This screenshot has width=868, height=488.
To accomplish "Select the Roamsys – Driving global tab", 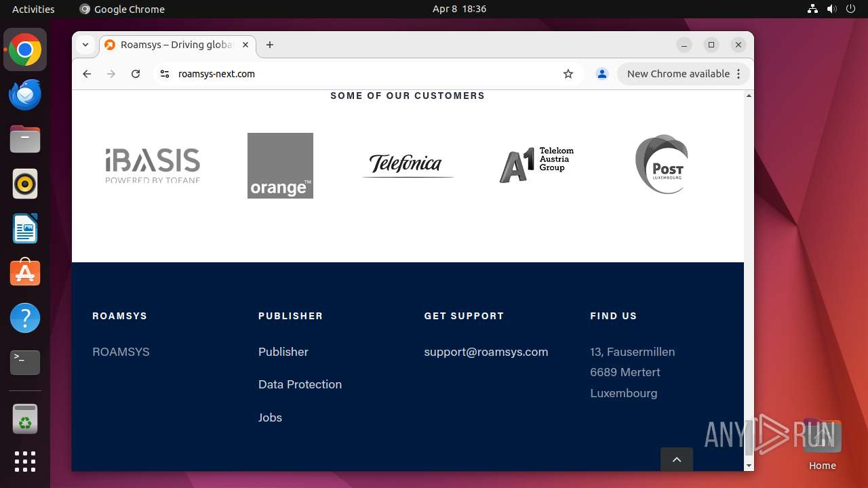I will pyautogui.click(x=178, y=45).
